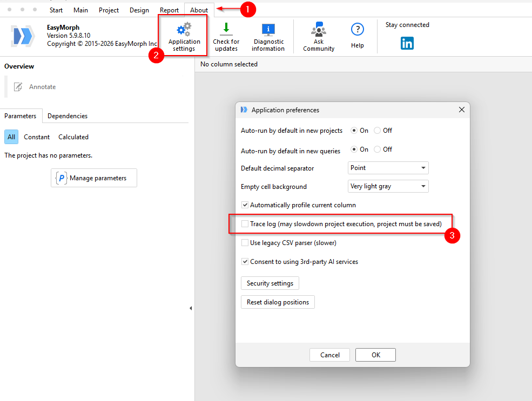Enable the Trace log checkbox

(x=245, y=223)
